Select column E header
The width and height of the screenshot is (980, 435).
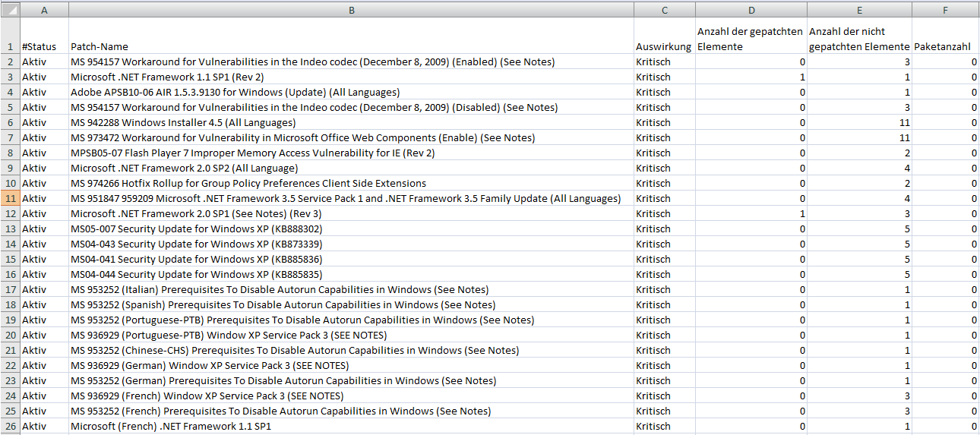pyautogui.click(x=860, y=10)
